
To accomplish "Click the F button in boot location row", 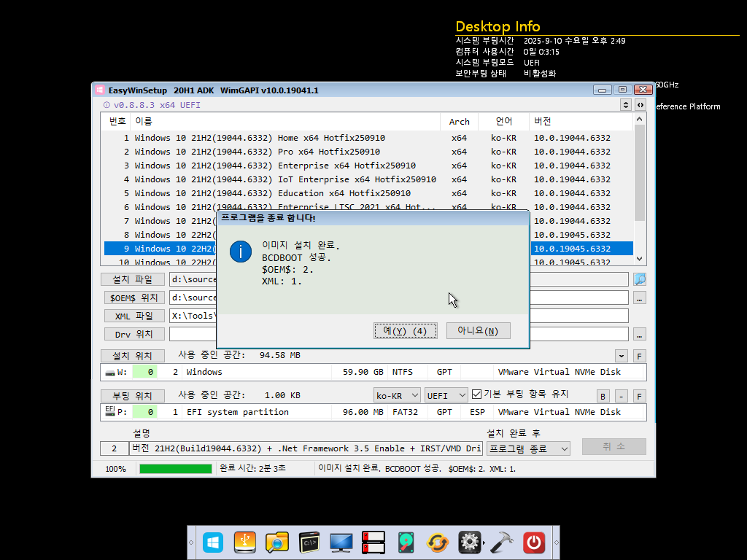I will pyautogui.click(x=639, y=396).
